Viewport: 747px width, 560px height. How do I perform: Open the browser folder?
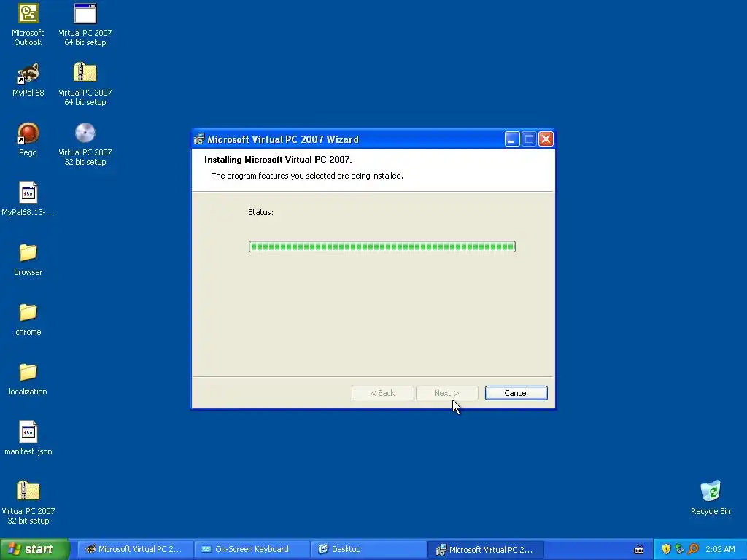28,260
